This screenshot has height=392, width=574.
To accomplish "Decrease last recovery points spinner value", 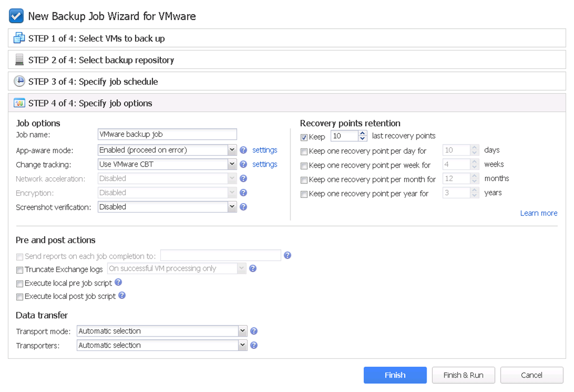I will click(363, 139).
